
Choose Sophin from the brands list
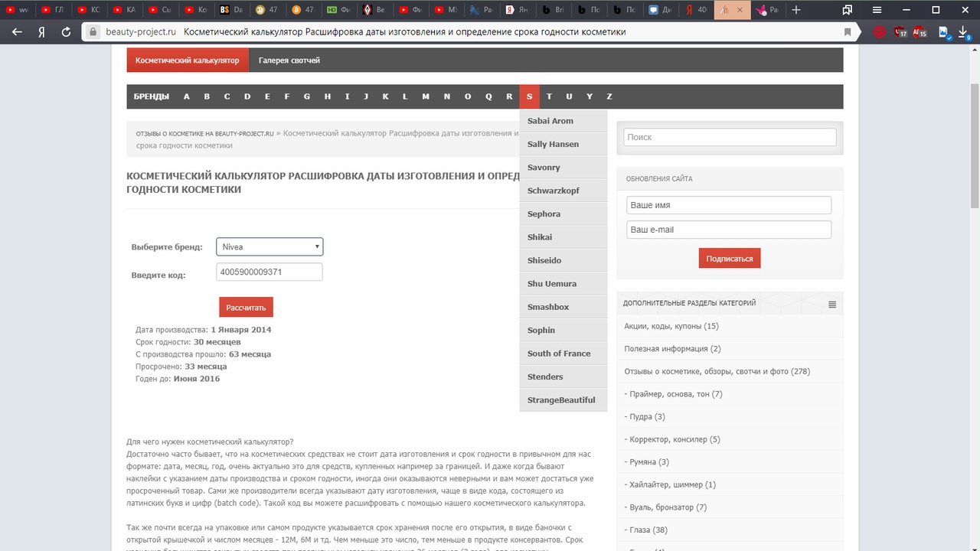(x=563, y=331)
